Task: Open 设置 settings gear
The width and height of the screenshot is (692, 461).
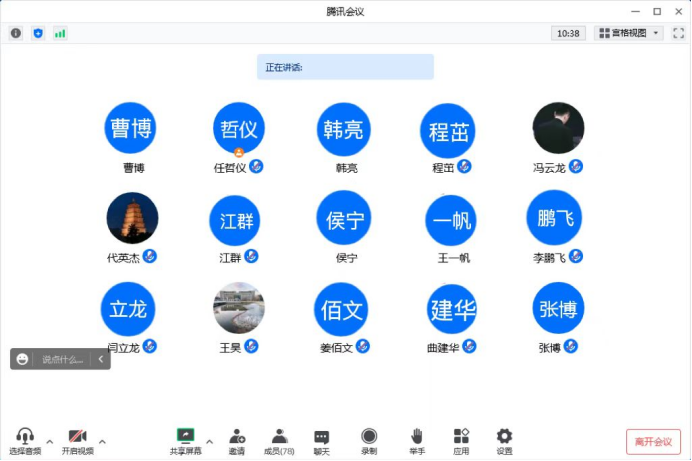Action: (x=504, y=440)
